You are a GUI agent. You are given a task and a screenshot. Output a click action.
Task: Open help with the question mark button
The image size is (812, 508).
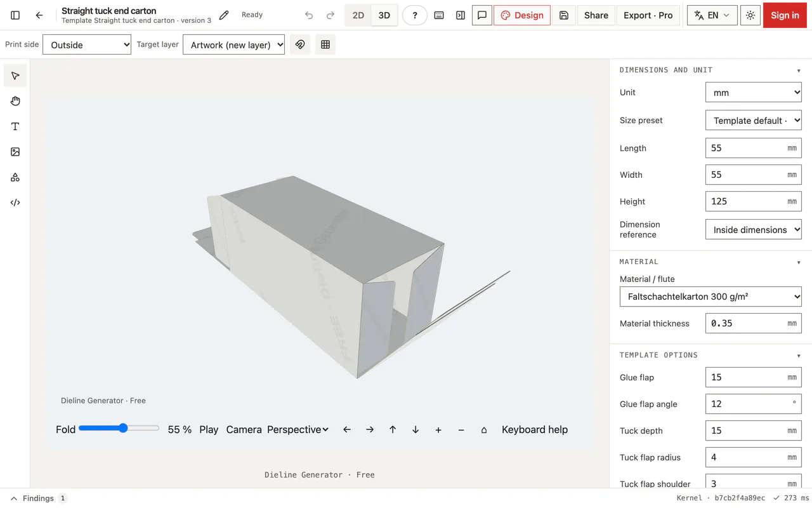pyautogui.click(x=415, y=15)
